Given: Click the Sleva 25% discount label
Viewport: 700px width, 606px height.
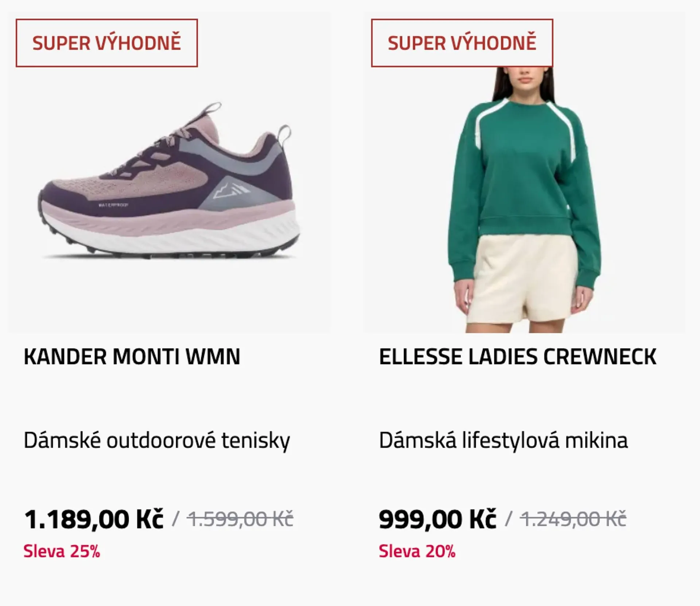Looking at the screenshot, I should click(x=62, y=551).
